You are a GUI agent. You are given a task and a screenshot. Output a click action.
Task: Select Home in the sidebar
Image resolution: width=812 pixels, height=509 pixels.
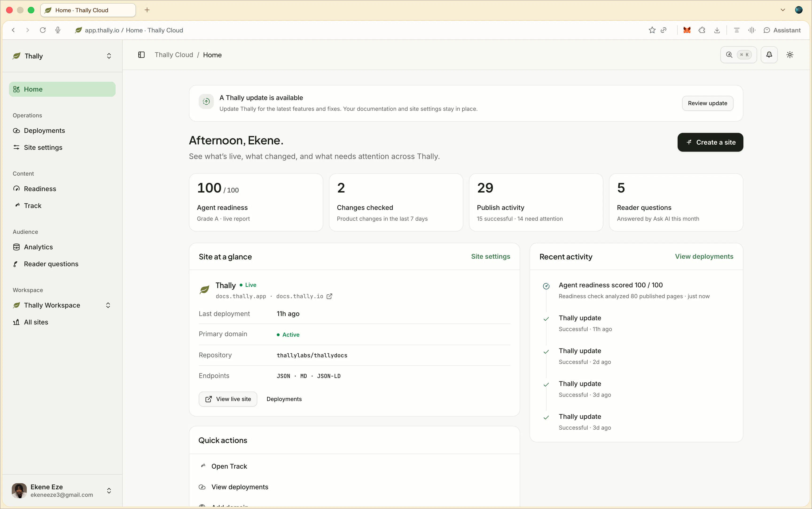[62, 89]
